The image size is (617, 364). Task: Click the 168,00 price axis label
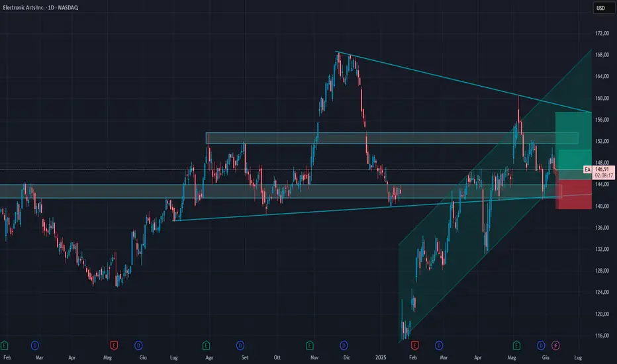pos(602,55)
